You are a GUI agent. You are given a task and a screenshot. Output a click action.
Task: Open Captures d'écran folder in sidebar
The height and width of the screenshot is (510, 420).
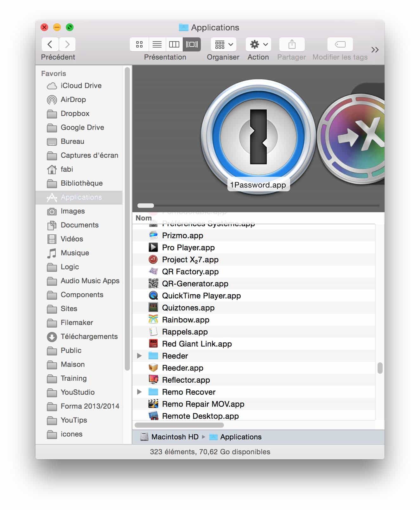coord(79,155)
